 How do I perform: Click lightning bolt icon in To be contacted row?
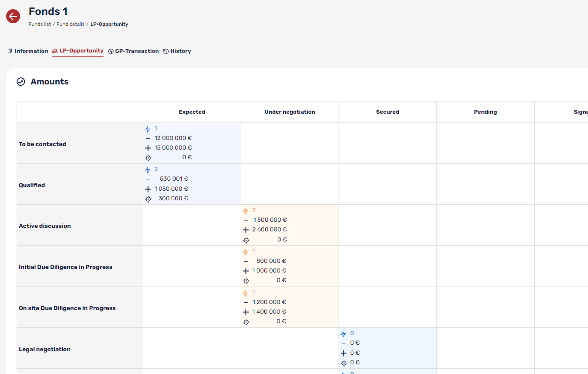(148, 129)
